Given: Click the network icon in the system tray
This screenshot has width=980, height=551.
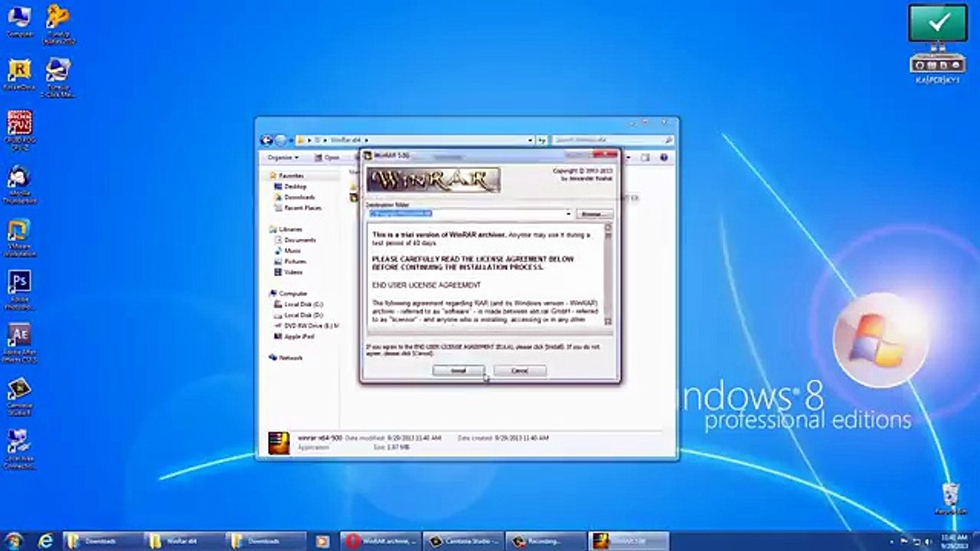Looking at the screenshot, I should (x=916, y=541).
